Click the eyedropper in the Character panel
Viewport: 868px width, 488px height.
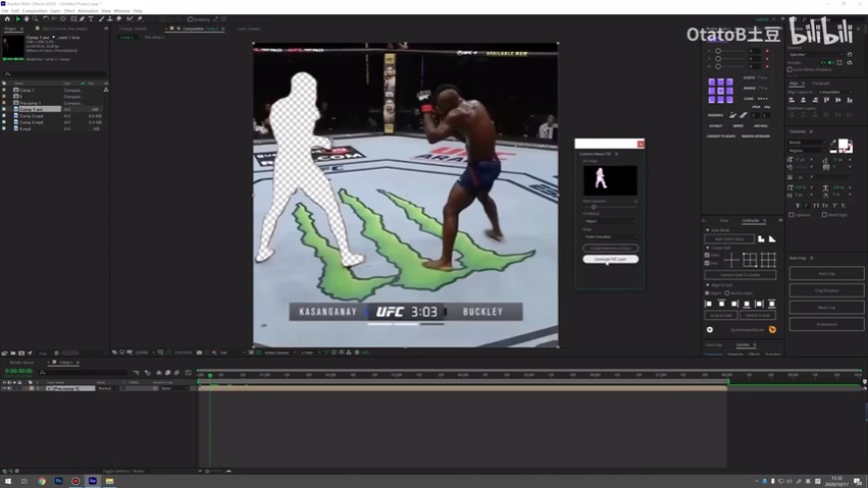click(833, 143)
